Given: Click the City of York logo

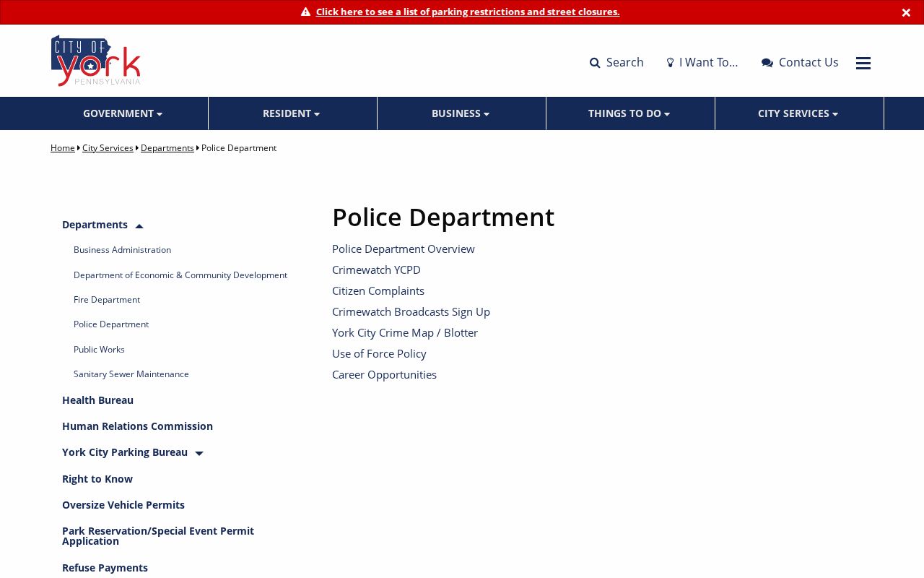Looking at the screenshot, I should (x=96, y=61).
